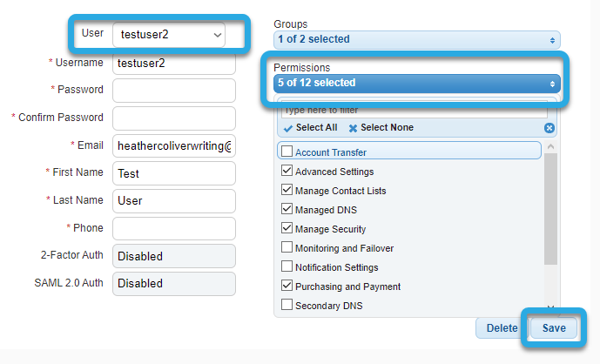Click the Delete button
Image resolution: width=600 pixels, height=364 pixels.
(502, 328)
